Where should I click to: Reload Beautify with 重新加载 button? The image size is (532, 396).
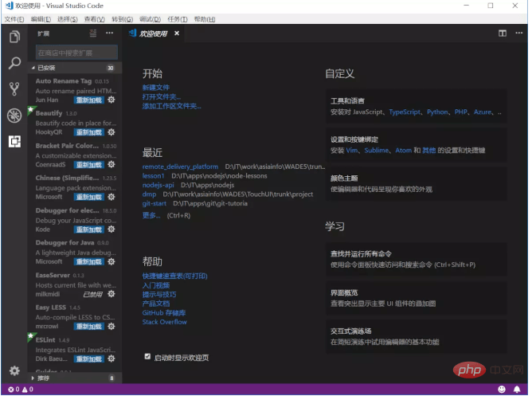point(89,132)
